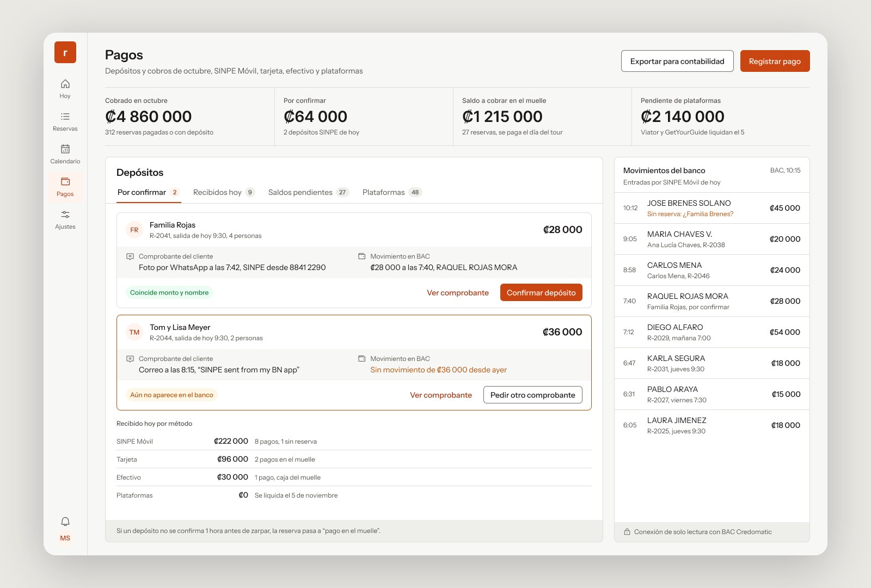Open notifications bell icon
The width and height of the screenshot is (871, 588).
tap(65, 522)
